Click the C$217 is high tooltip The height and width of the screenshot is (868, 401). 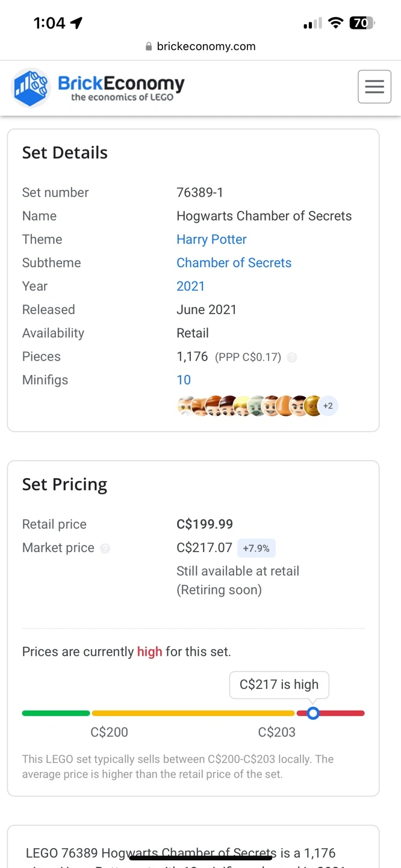[x=279, y=685]
